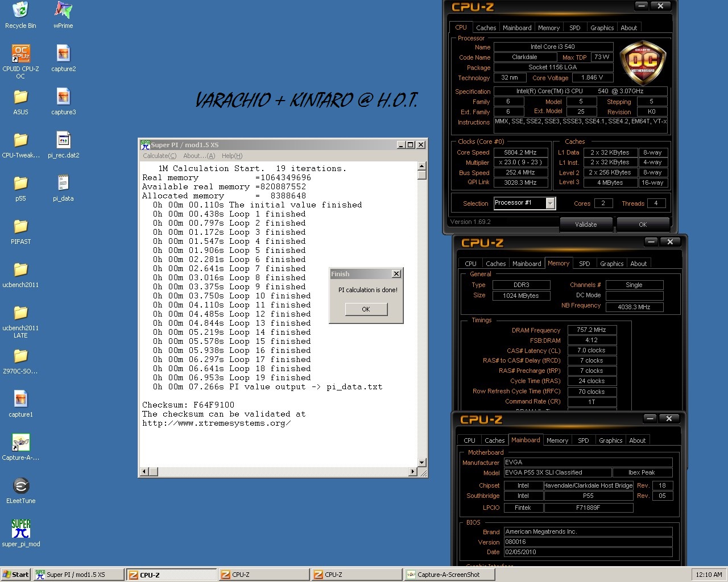
Task: Switch to Capture-A-ScreenShot taskbar button
Action: [x=449, y=575]
